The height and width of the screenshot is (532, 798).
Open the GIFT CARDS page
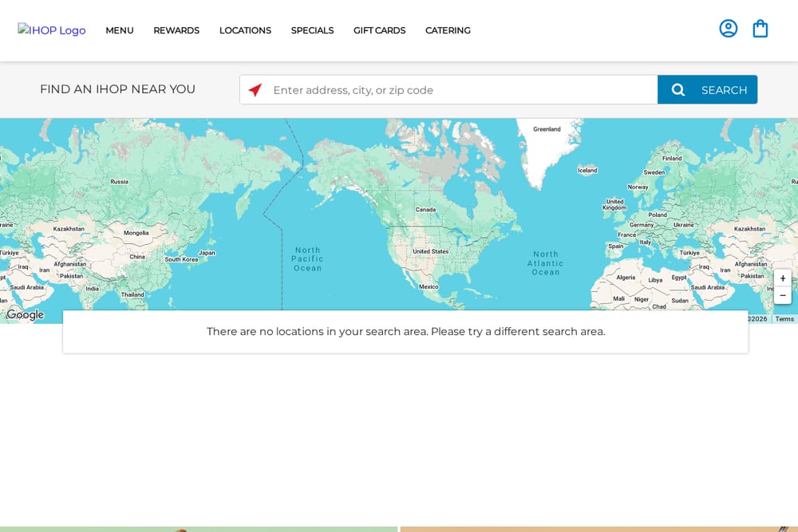click(380, 30)
